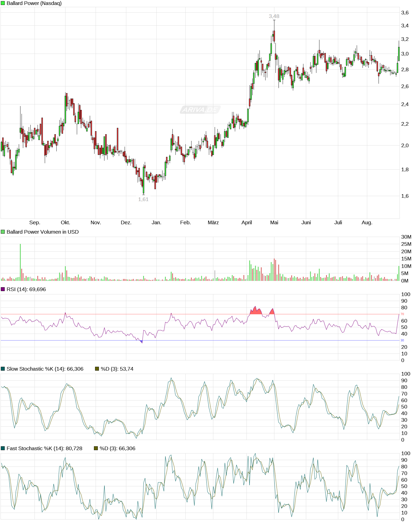Click the 'April' month axis label

[247, 223]
